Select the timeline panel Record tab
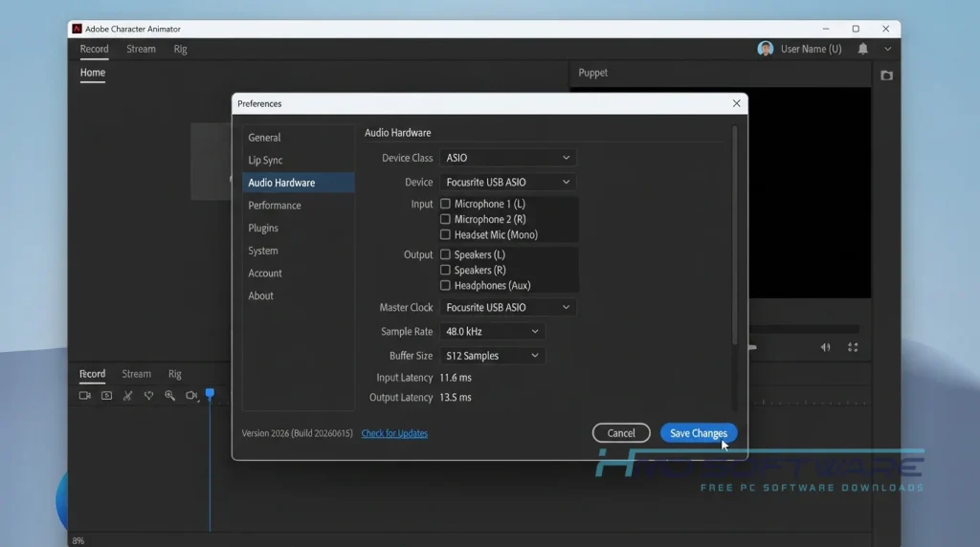 [x=93, y=373]
